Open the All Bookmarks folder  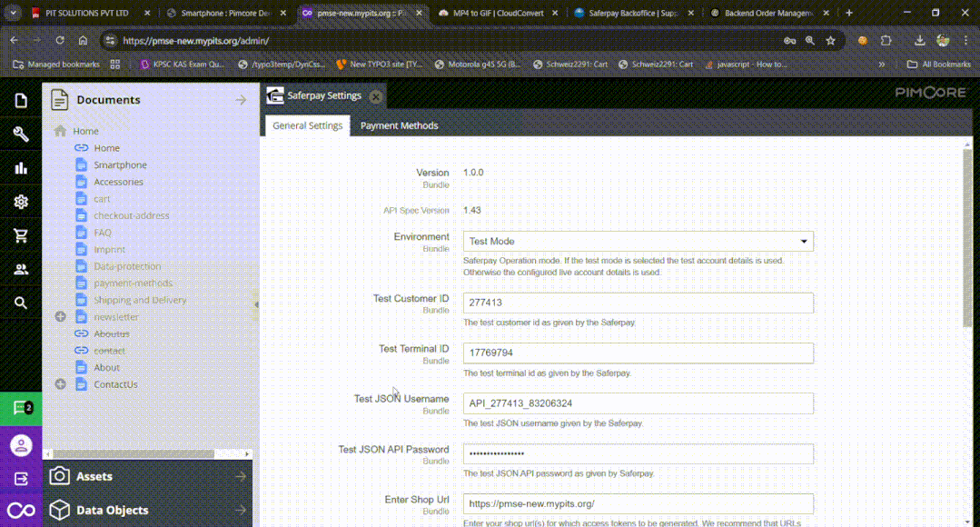tap(939, 65)
